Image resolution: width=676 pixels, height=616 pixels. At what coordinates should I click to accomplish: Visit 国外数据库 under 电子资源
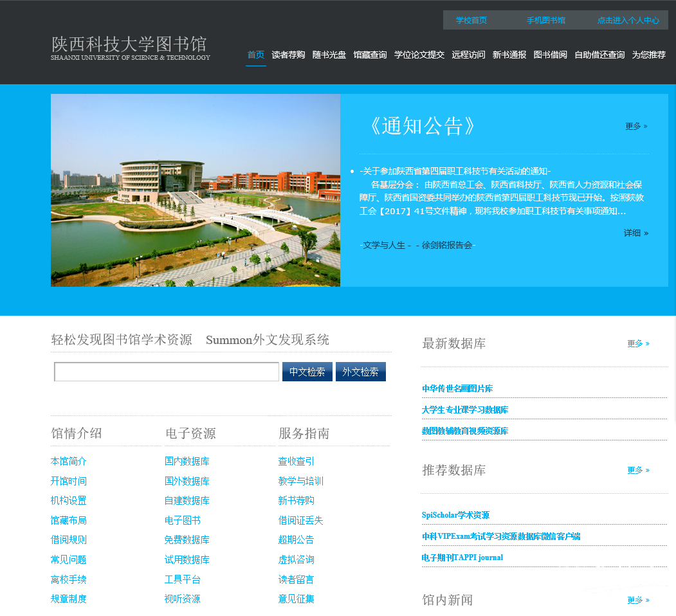187,481
